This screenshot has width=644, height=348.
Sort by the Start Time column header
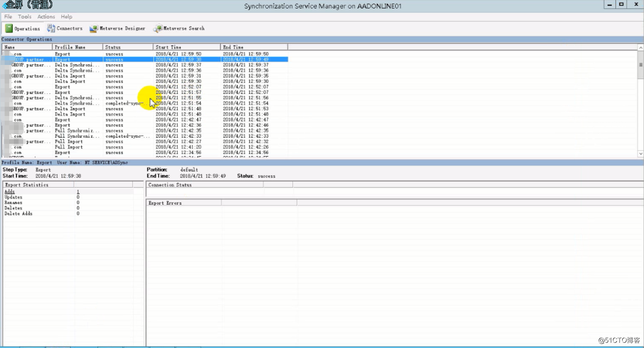click(187, 47)
